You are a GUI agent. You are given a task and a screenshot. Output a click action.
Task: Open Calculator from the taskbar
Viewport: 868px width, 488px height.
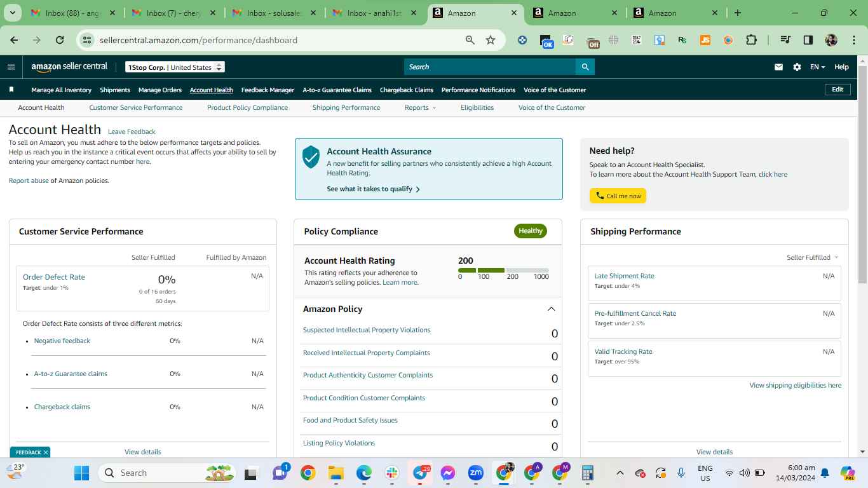coord(588,473)
